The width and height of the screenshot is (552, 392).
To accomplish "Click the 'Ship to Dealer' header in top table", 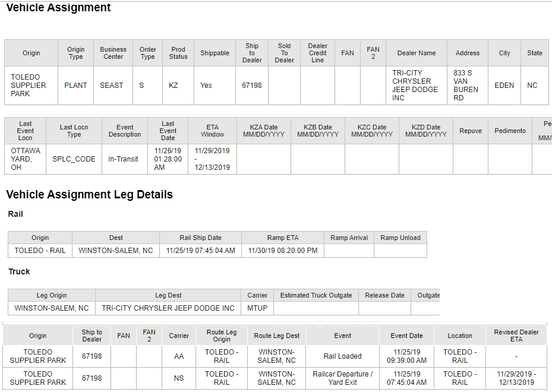I will 252,53.
